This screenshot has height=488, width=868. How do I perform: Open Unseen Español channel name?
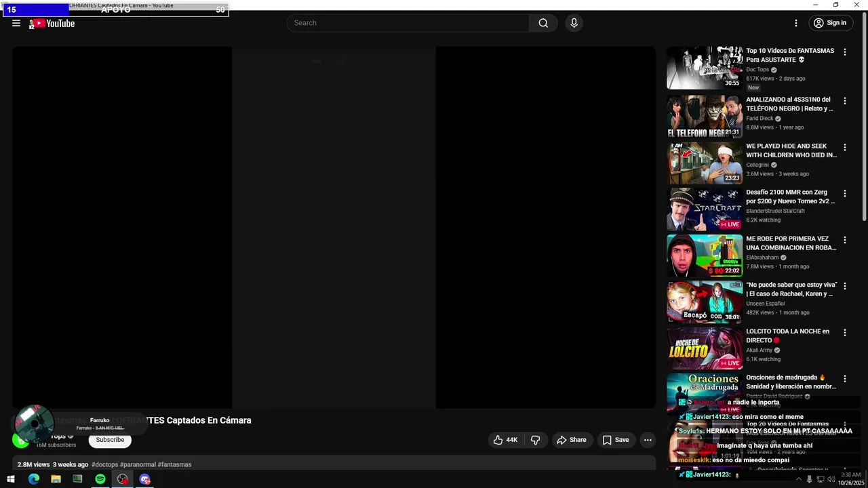click(x=766, y=304)
